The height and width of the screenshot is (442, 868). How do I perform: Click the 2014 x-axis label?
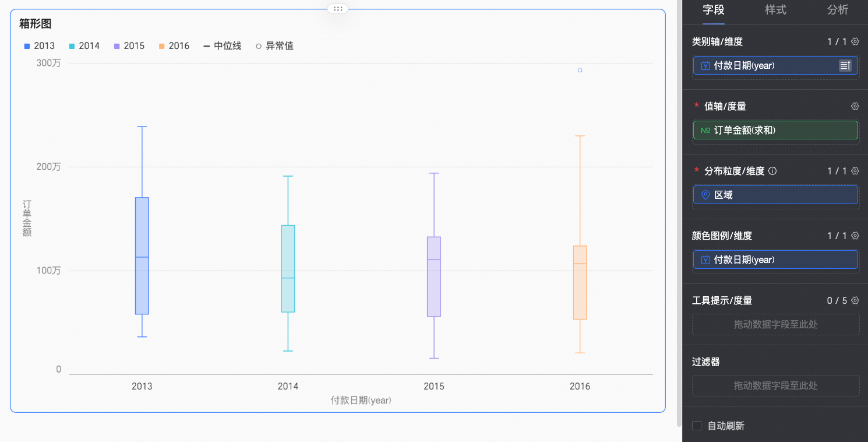[x=288, y=386]
